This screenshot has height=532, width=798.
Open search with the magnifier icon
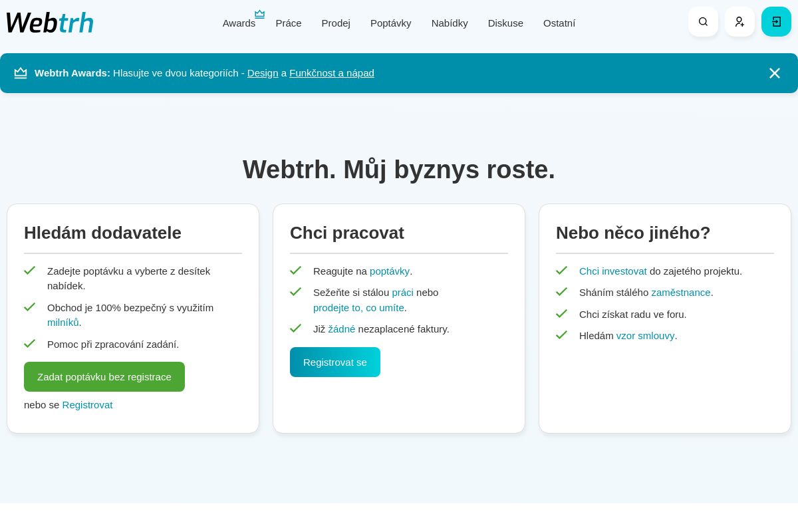pos(703,21)
